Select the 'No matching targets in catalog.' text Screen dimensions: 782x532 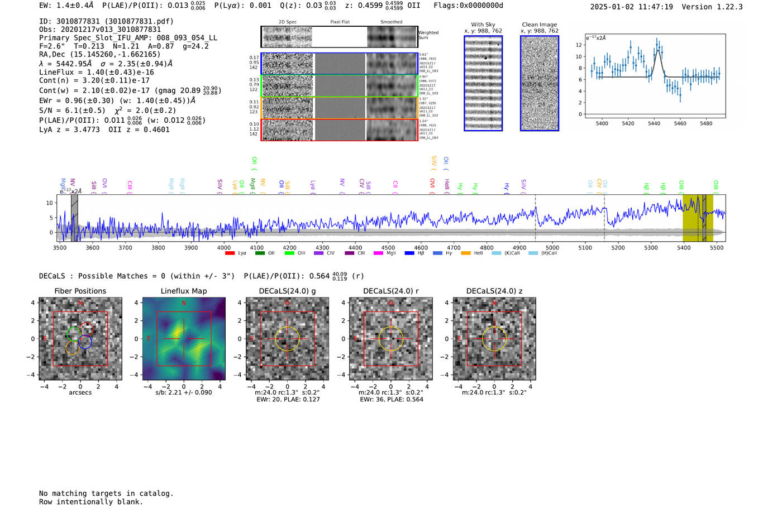(x=106, y=493)
